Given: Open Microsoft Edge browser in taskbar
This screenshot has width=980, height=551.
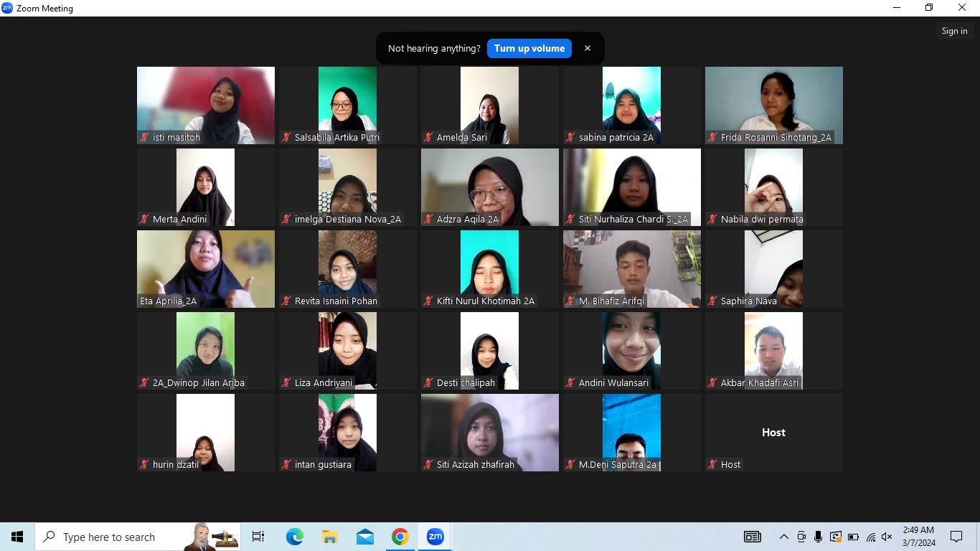Looking at the screenshot, I should click(294, 537).
